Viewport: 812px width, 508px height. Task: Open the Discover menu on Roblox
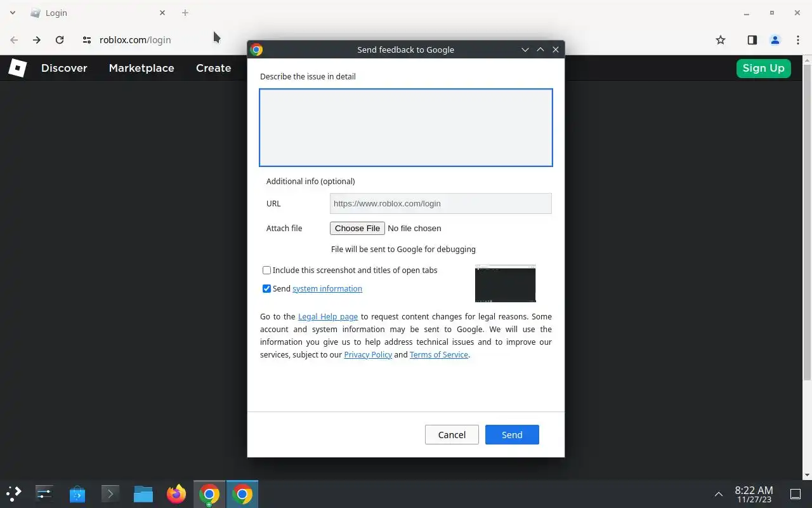point(64,68)
